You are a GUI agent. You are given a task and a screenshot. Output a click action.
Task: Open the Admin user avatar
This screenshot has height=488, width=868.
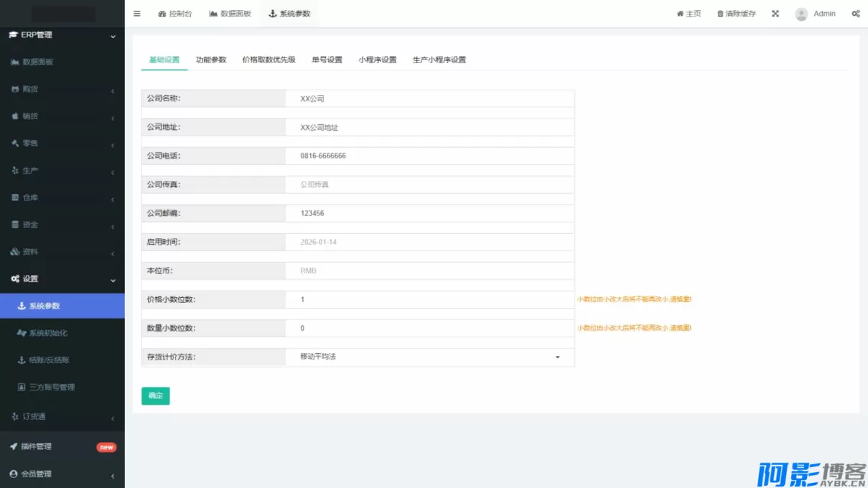[x=801, y=14]
